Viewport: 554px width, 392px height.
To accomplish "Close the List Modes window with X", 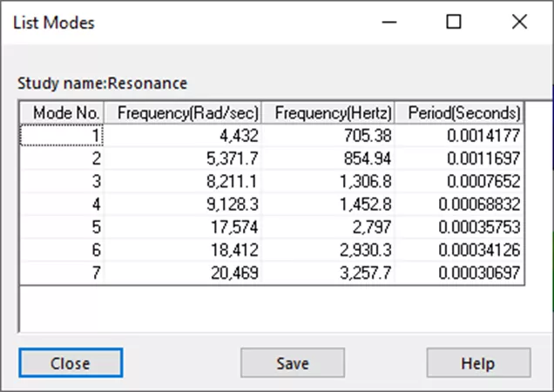I will tap(519, 23).
